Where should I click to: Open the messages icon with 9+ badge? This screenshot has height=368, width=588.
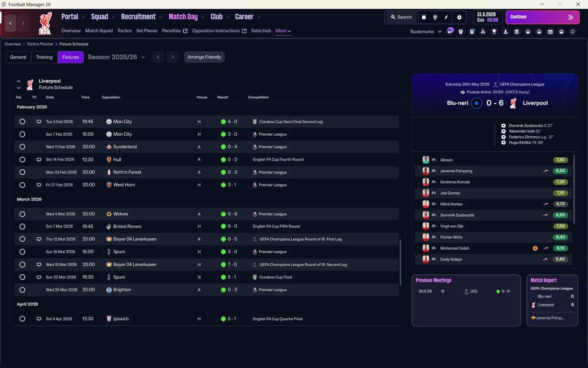coord(450,31)
